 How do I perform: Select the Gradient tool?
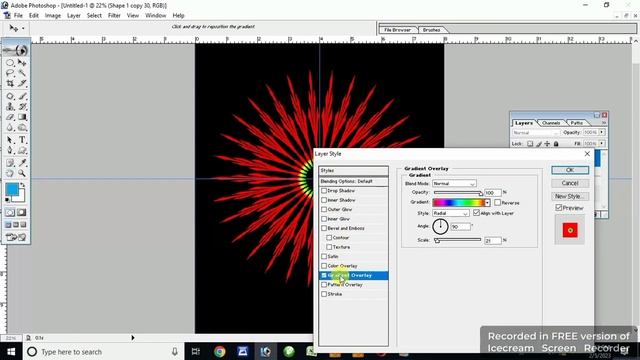pos(22,117)
